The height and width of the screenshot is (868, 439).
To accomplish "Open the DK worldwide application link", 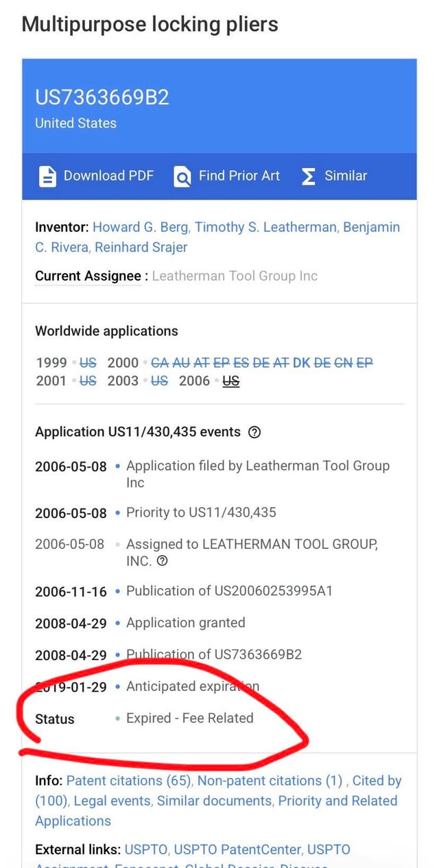I will [x=301, y=362].
